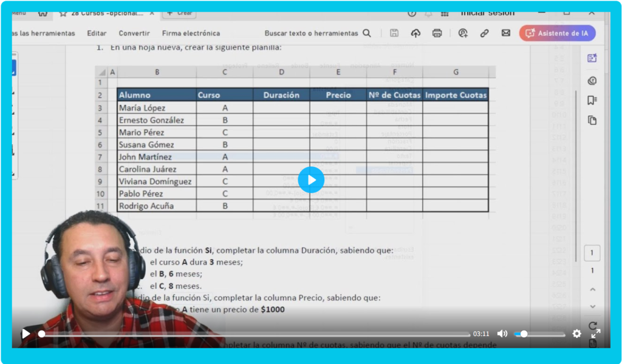The height and width of the screenshot is (364, 622).
Task: Play the video with center play button
Action: 311,180
